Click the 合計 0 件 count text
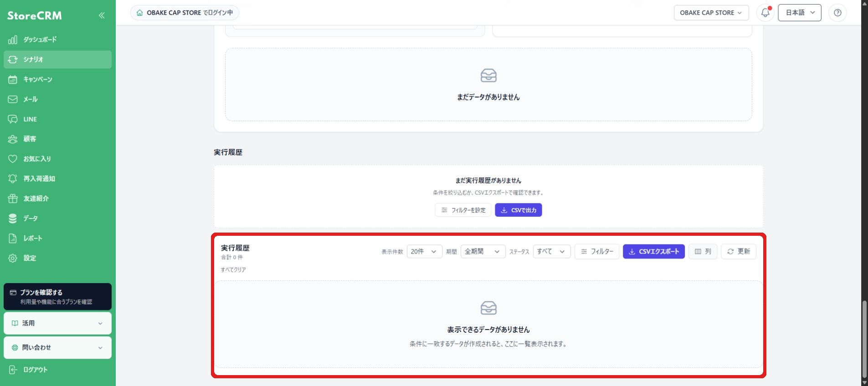Image resolution: width=868 pixels, height=386 pixels. coord(232,257)
